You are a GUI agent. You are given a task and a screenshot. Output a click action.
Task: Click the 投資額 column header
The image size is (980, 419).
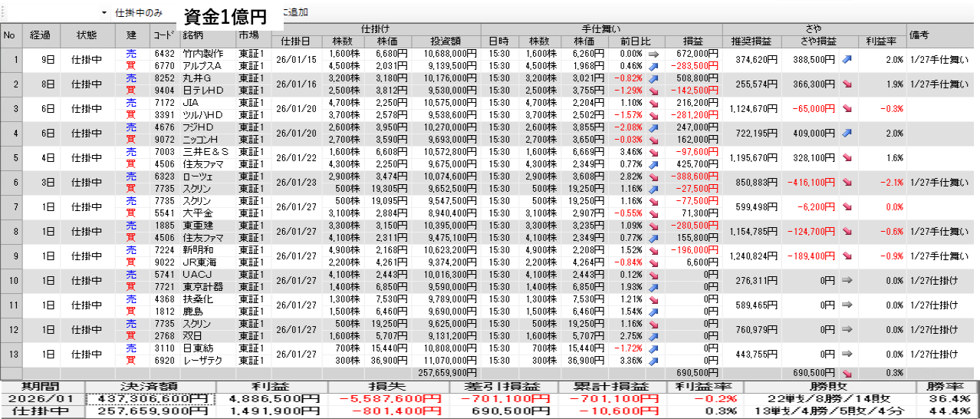click(x=446, y=41)
